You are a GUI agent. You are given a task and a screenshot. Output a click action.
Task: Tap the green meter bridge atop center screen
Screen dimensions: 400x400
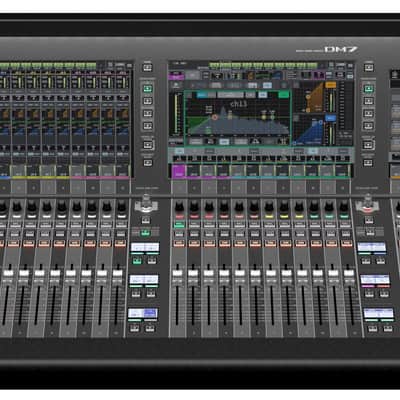pos(263,65)
